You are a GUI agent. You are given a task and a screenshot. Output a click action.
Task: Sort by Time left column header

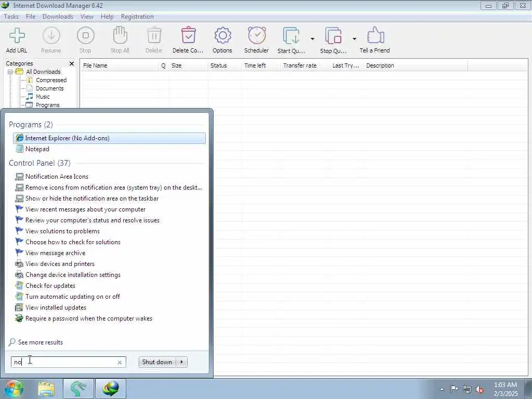[x=261, y=65]
